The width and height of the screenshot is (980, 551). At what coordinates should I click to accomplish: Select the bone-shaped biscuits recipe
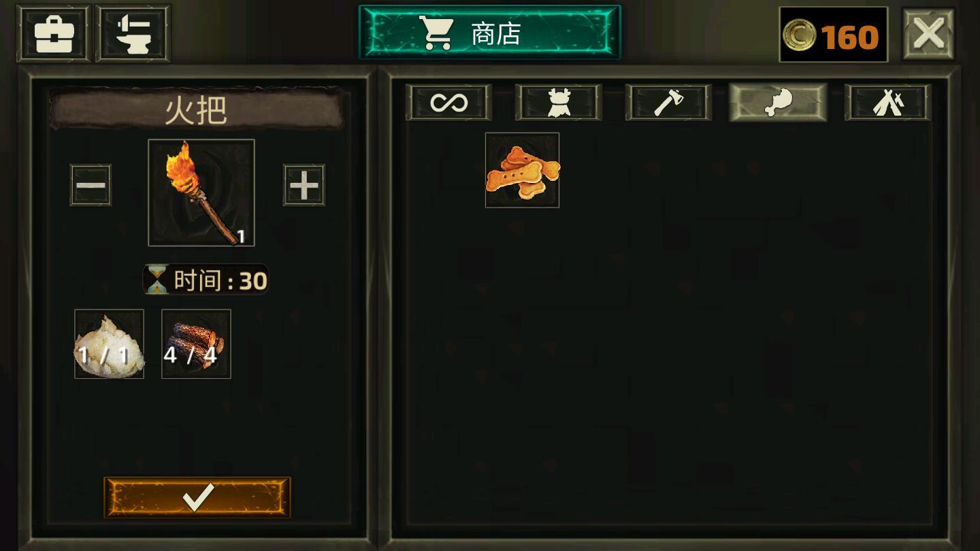pyautogui.click(x=522, y=170)
